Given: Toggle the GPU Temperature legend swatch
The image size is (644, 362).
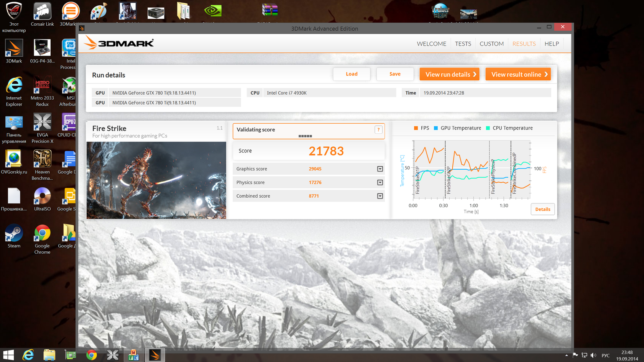Looking at the screenshot, I should click(436, 128).
